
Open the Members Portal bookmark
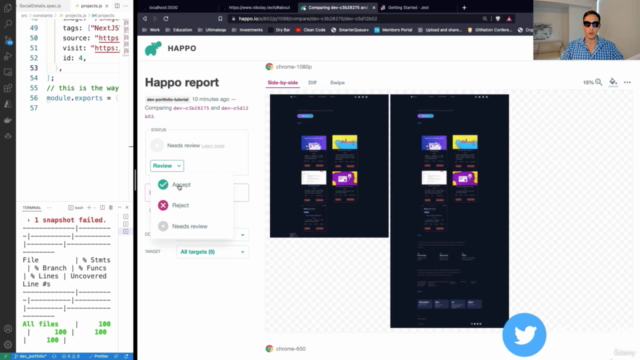coord(393,30)
